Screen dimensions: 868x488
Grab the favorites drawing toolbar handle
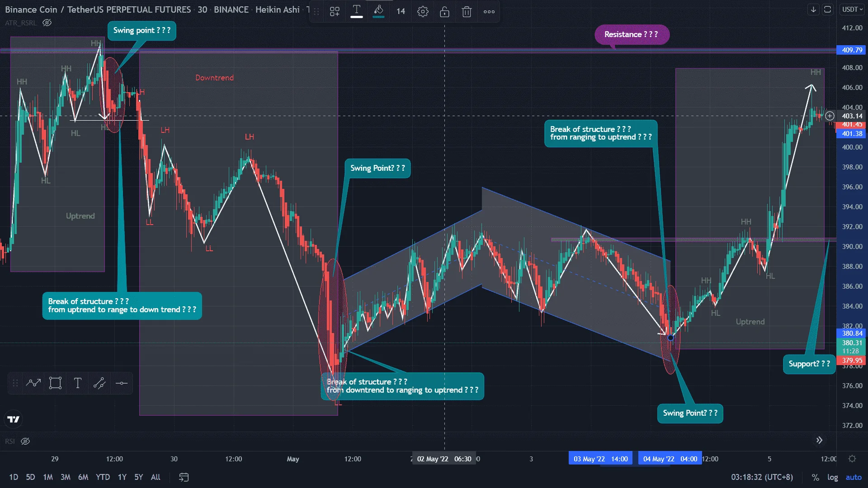pos(15,383)
